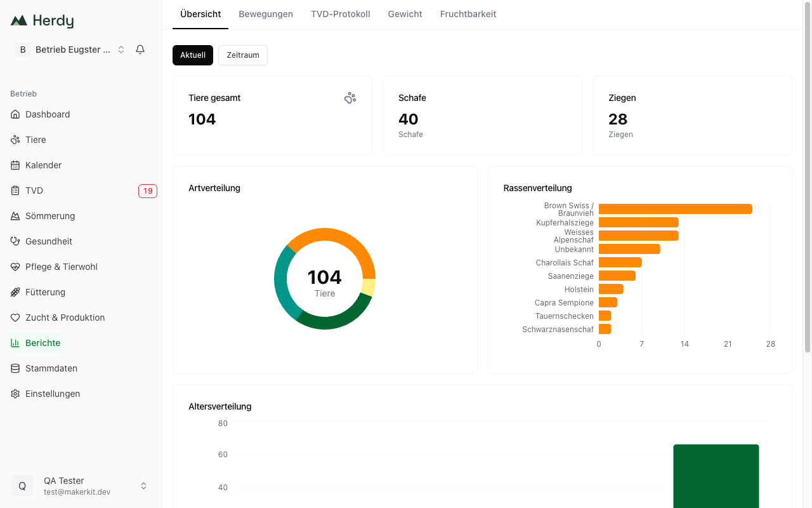Click the Altersverteilung chart heading
The width and height of the screenshot is (812, 508).
pos(220,406)
